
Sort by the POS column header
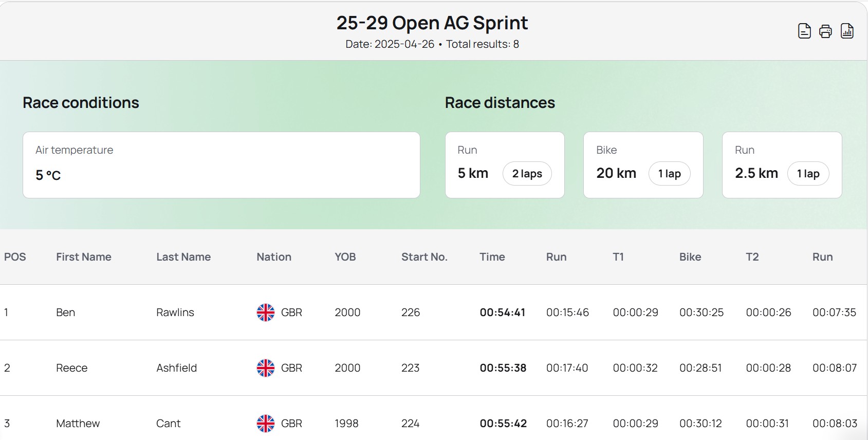[x=15, y=257]
